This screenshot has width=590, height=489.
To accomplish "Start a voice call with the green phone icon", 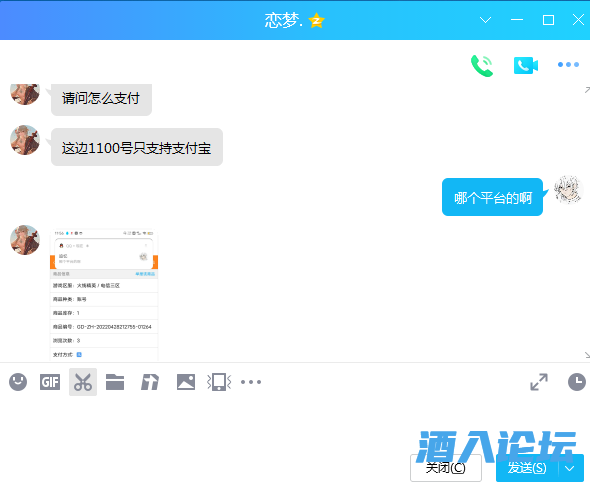I will tap(482, 65).
